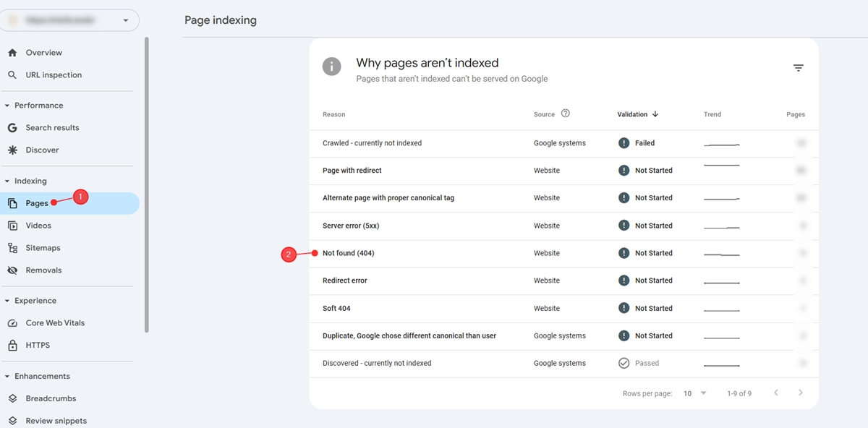Open the Not found (404) row
The width and height of the screenshot is (868, 428).
[563, 253]
